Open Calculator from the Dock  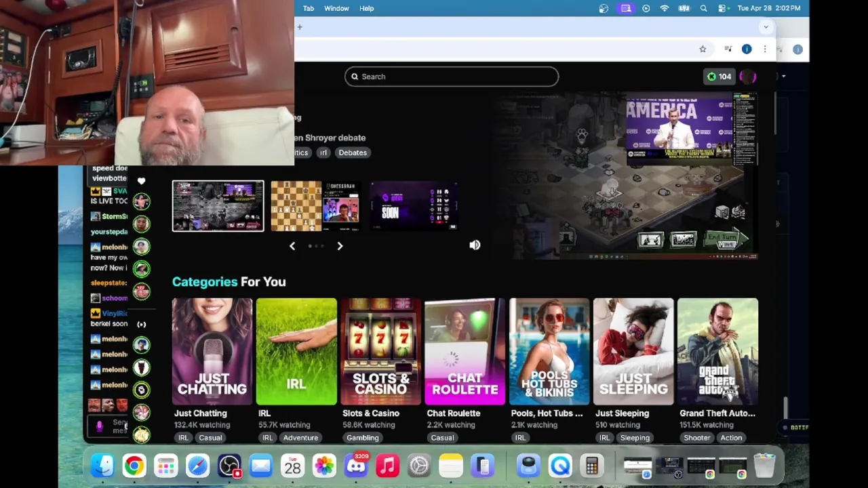(592, 466)
